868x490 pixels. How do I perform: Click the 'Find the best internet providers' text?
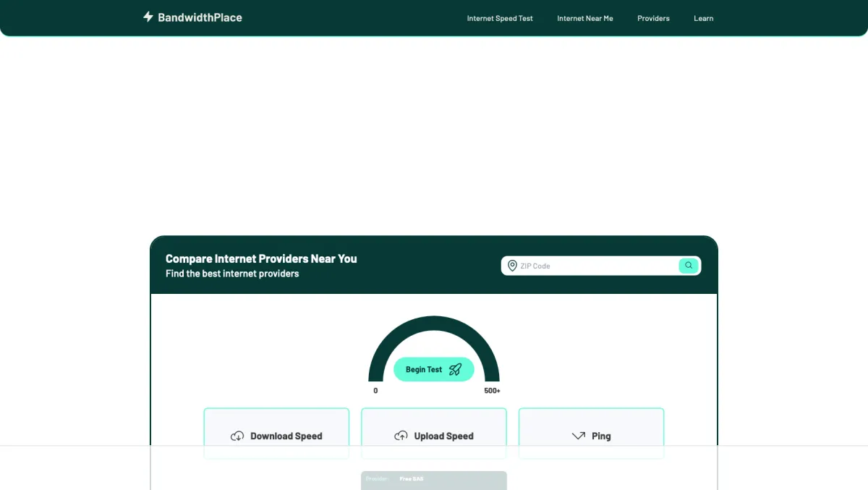click(x=232, y=274)
